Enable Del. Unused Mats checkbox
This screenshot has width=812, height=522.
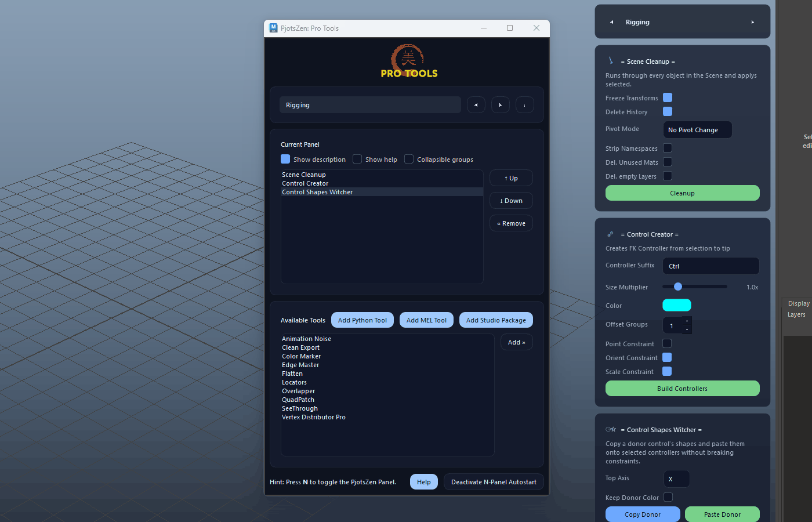click(x=668, y=162)
